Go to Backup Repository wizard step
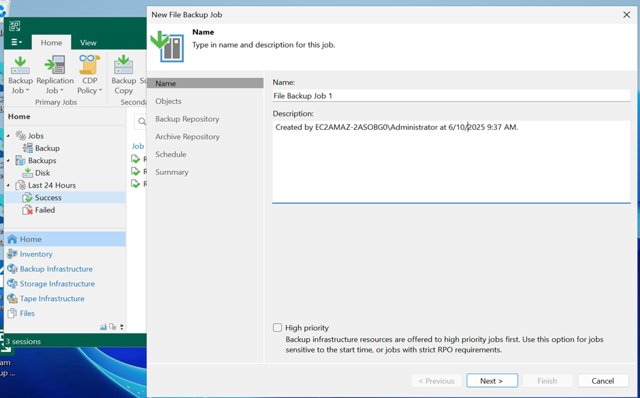640x398 pixels. pos(187,119)
